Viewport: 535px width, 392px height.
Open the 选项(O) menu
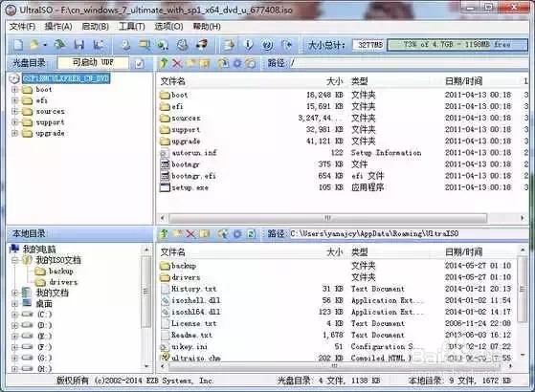tap(168, 26)
